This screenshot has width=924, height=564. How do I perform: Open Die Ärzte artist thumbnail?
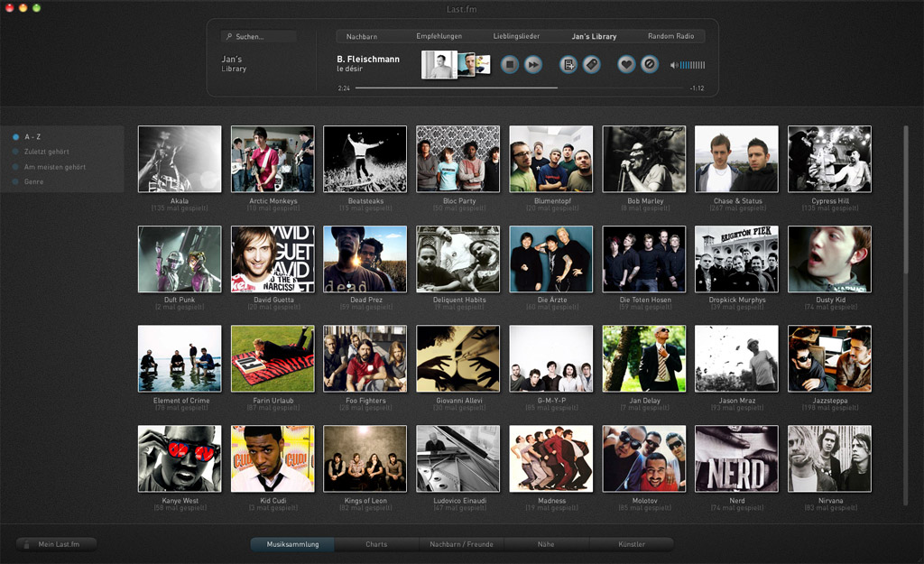pyautogui.click(x=551, y=259)
